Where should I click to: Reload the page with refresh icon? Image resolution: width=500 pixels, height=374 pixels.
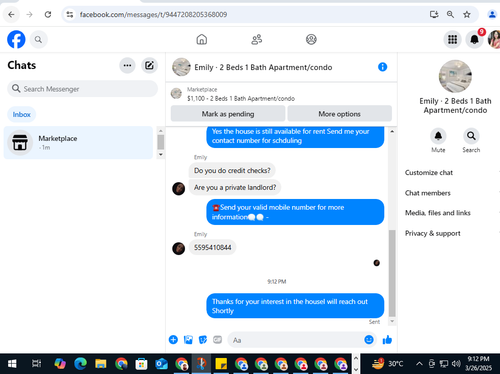[48, 14]
